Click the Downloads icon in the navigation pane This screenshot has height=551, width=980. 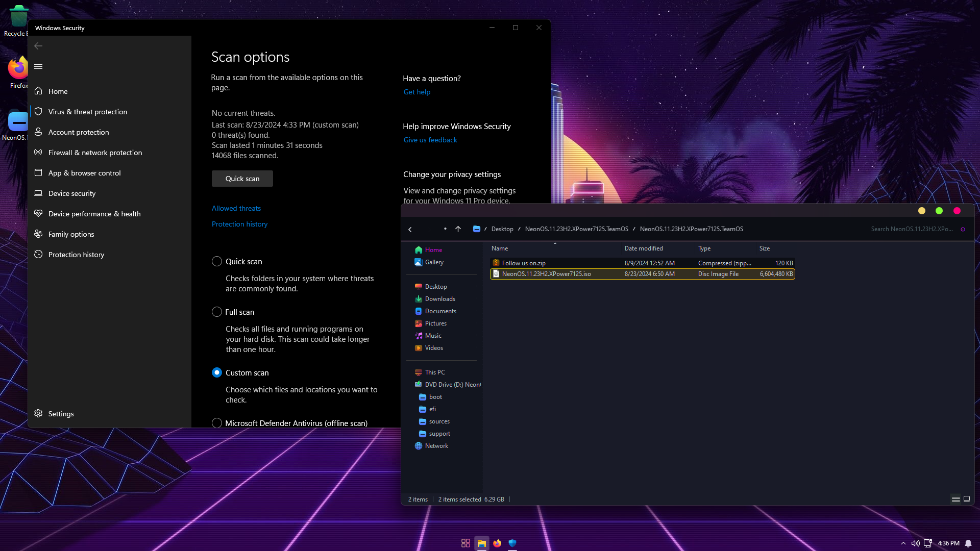click(x=419, y=299)
